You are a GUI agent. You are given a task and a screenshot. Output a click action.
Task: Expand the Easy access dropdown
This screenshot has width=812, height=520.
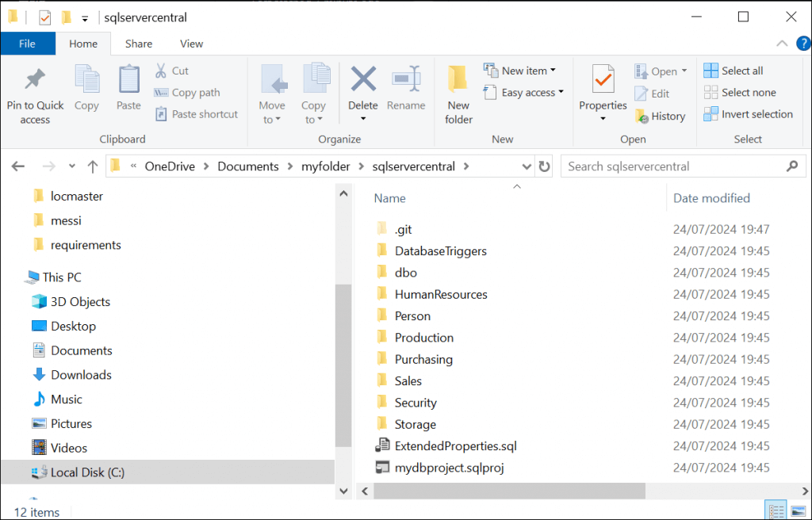(523, 93)
